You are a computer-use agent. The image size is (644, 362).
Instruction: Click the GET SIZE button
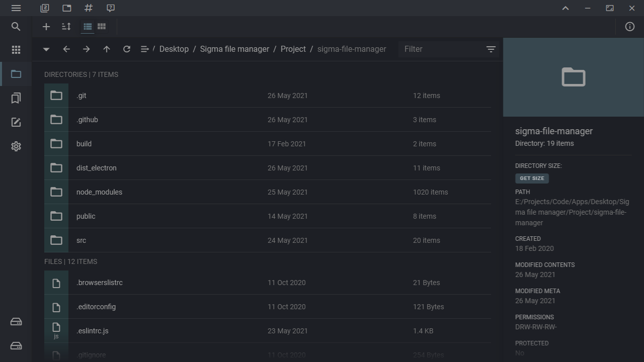532,178
